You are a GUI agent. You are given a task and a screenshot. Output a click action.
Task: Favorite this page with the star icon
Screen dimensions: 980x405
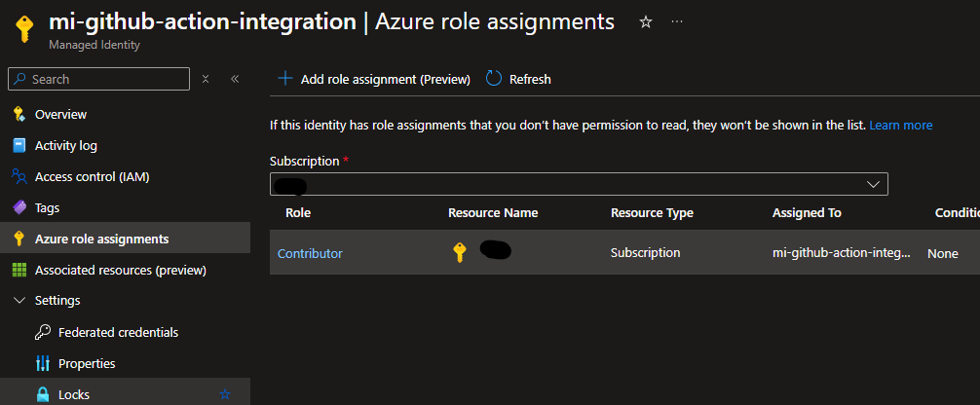pyautogui.click(x=646, y=21)
